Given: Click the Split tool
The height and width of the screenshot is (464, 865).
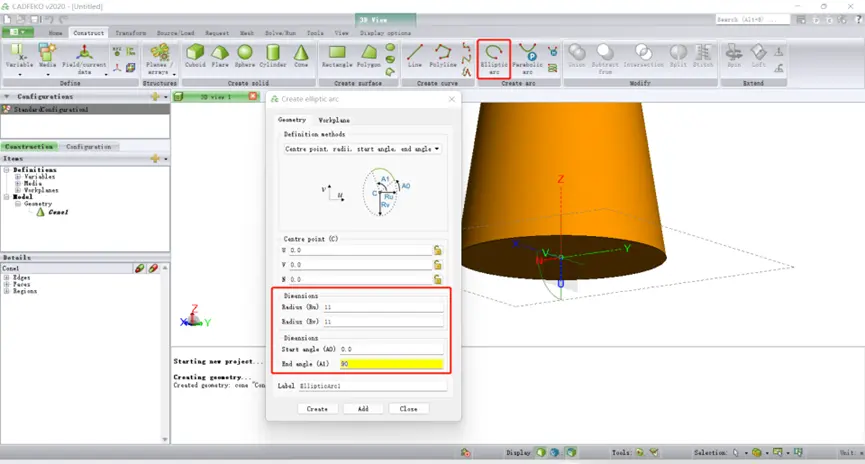Looking at the screenshot, I should click(678, 56).
